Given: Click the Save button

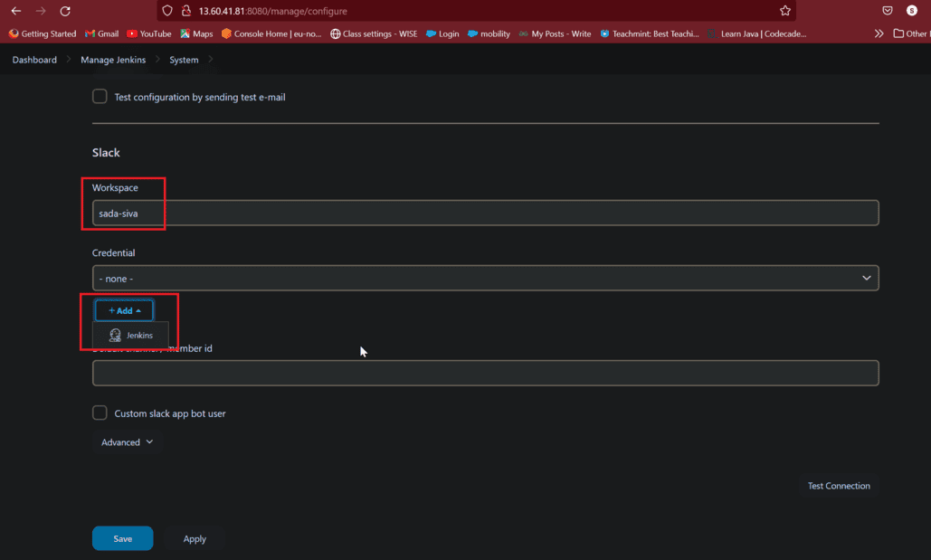Looking at the screenshot, I should point(122,538).
